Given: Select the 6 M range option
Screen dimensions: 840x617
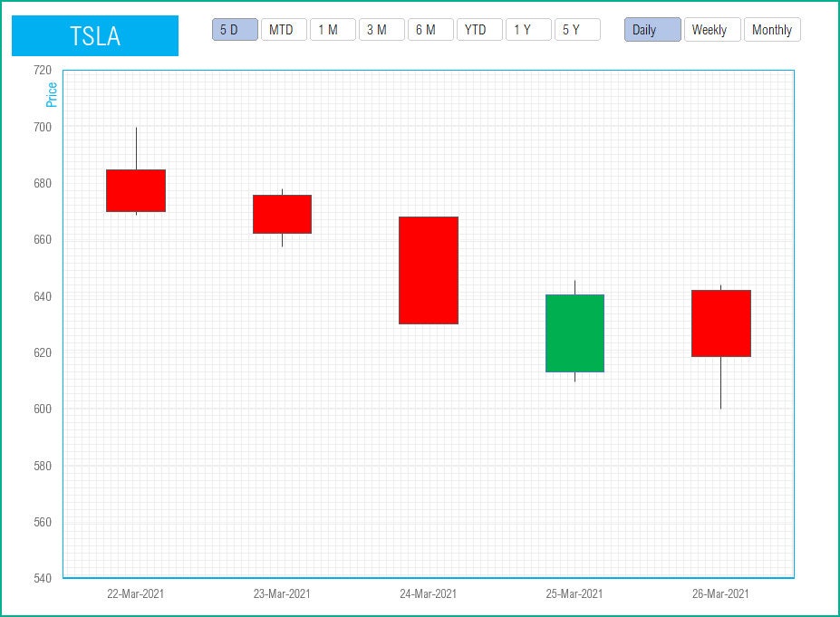Looking at the screenshot, I should pos(430,29).
